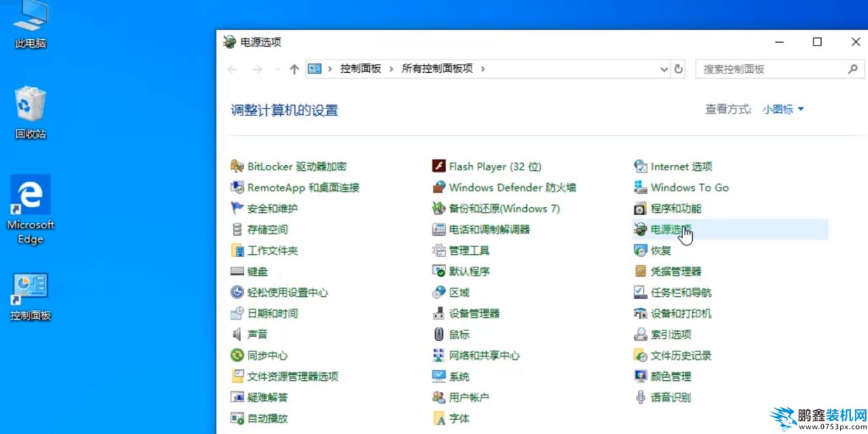This screenshot has height=434, width=868.
Task: Click the 备份和还原(Windows 7) icon
Action: coord(439,209)
